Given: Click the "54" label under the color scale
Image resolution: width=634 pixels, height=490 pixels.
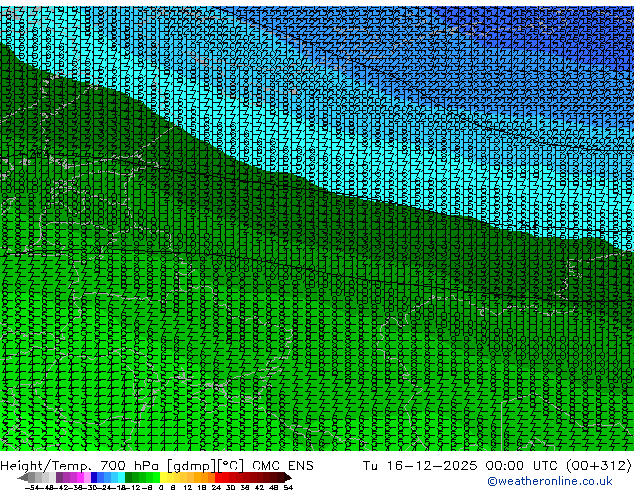Looking at the screenshot, I should [x=288, y=487].
